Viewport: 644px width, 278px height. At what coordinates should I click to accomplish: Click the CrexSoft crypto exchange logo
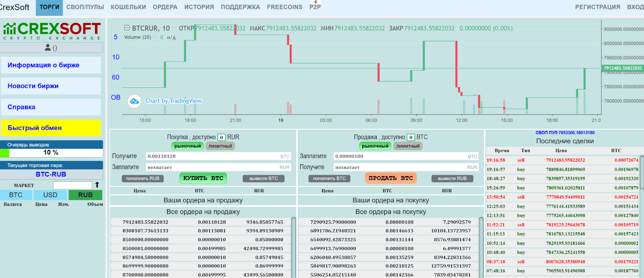(x=52, y=31)
